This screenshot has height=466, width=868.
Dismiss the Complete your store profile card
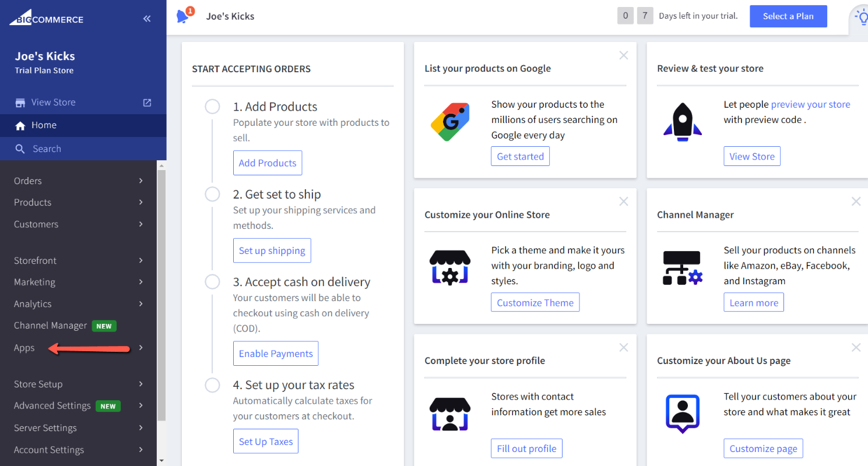click(x=624, y=348)
